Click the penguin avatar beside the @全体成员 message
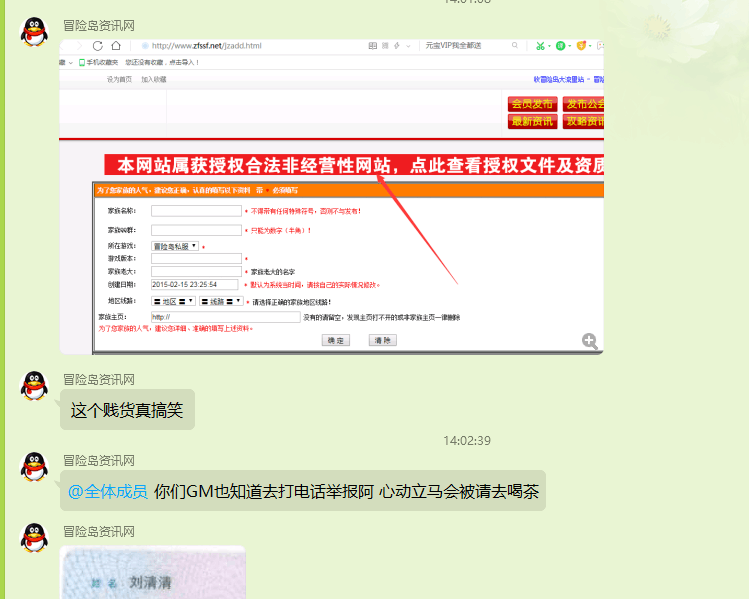Screen dimensions: 749x599 coord(35,466)
